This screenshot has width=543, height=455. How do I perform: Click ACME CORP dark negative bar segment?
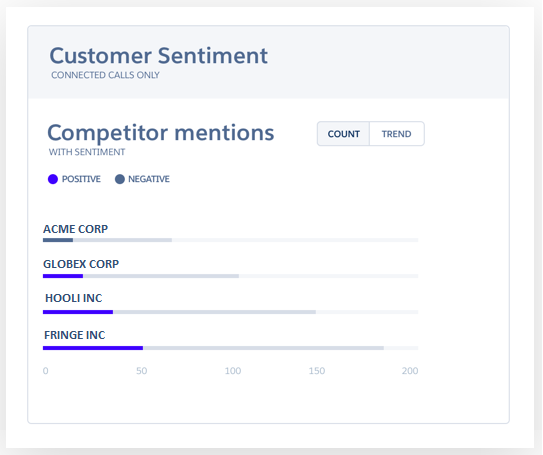click(x=58, y=240)
